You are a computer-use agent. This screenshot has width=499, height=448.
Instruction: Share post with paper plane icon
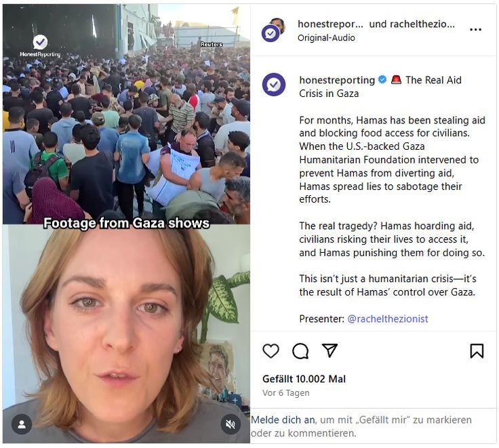pos(330,350)
